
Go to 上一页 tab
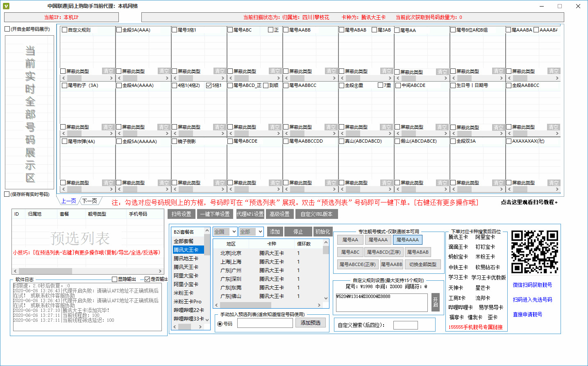[x=69, y=201]
